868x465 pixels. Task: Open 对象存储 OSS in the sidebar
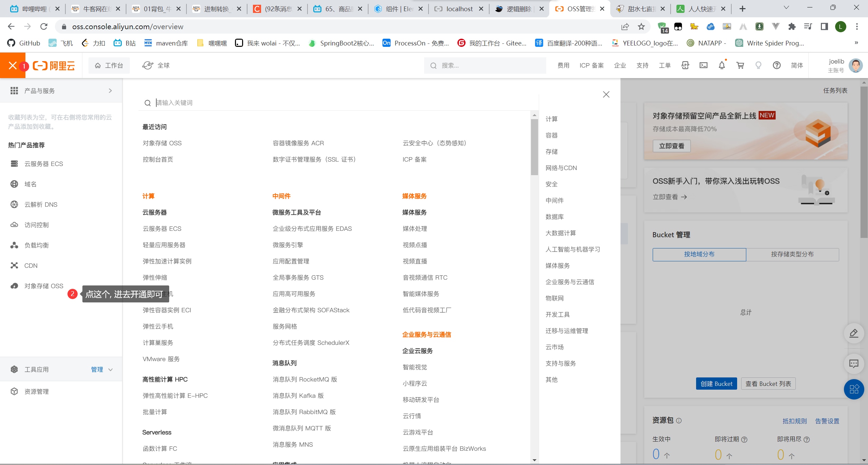pyautogui.click(x=43, y=286)
